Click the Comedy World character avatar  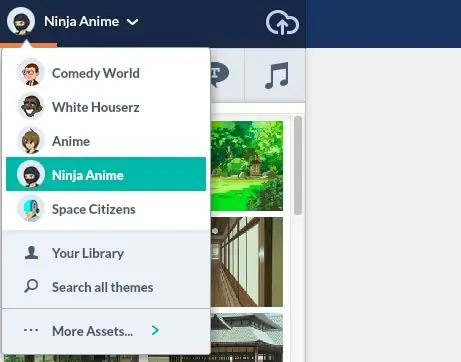point(31,73)
